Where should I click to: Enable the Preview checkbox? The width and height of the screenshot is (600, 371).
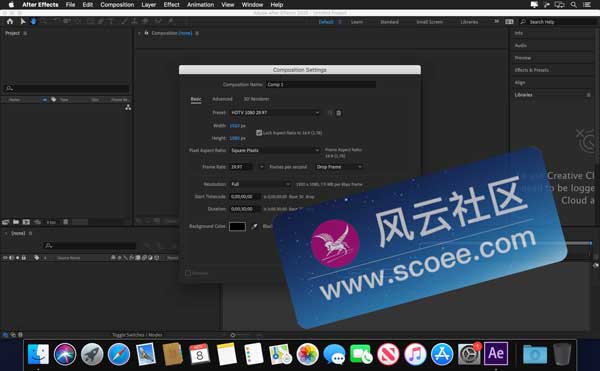(x=188, y=273)
